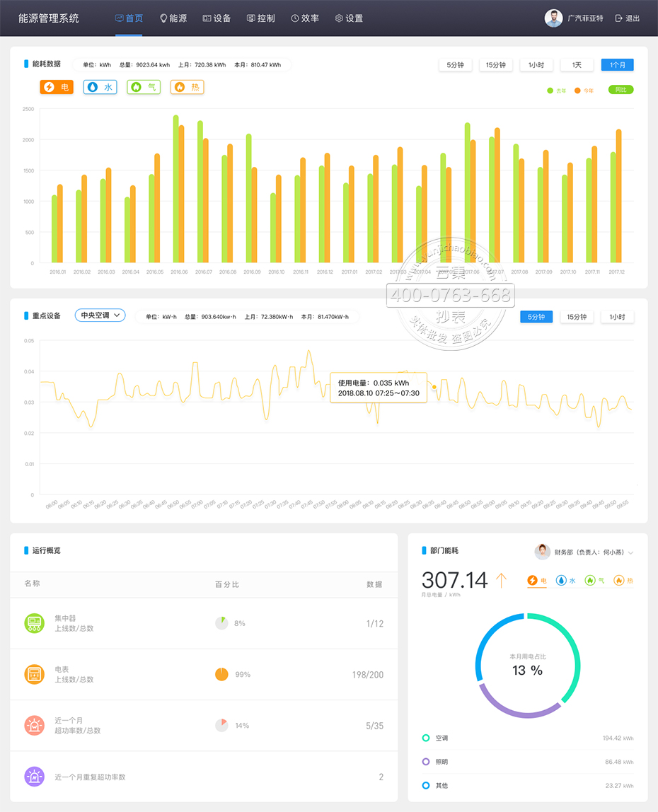The width and height of the screenshot is (658, 812).
Task: Click the repeated over-power purple icon
Action: (x=34, y=777)
